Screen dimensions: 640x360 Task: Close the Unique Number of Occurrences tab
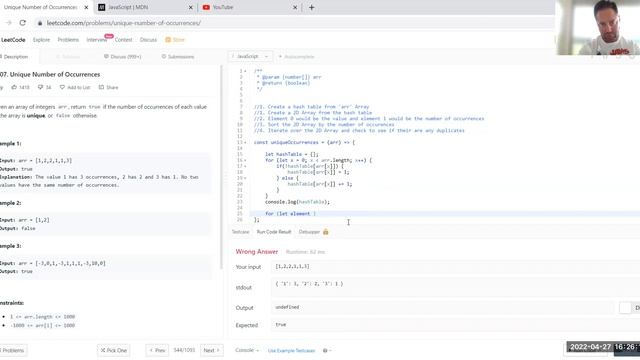86,7
